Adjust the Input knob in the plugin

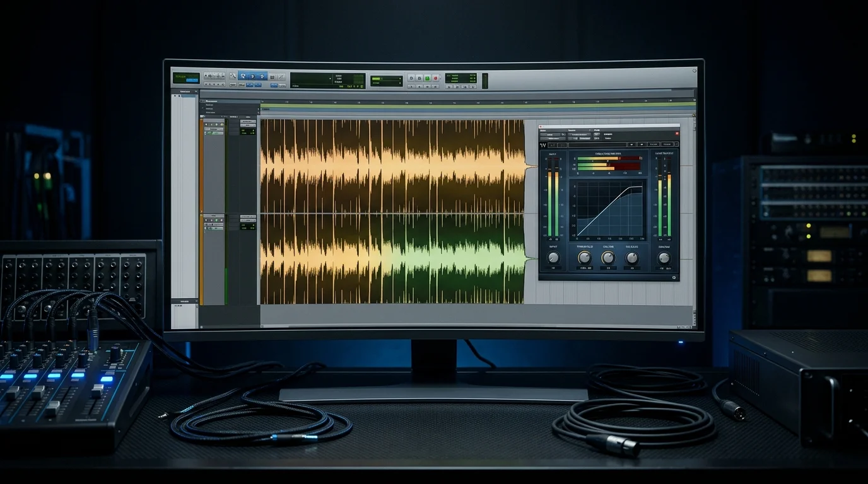coord(553,257)
